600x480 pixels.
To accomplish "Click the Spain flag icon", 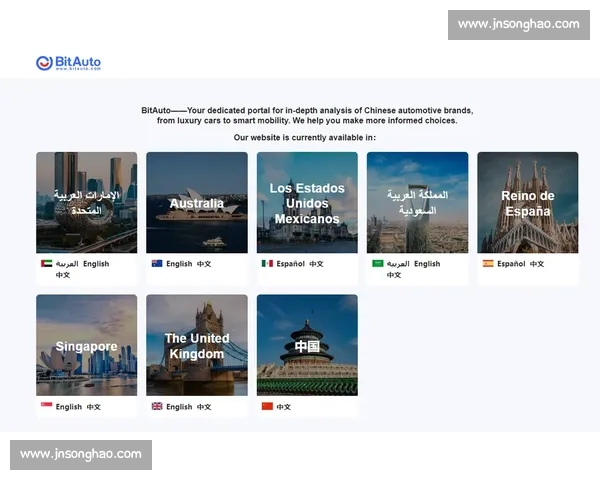I will pos(488,264).
